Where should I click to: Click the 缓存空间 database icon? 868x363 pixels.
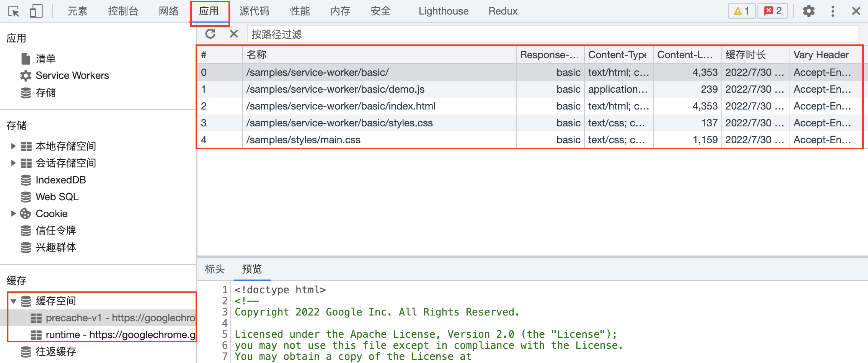26,301
